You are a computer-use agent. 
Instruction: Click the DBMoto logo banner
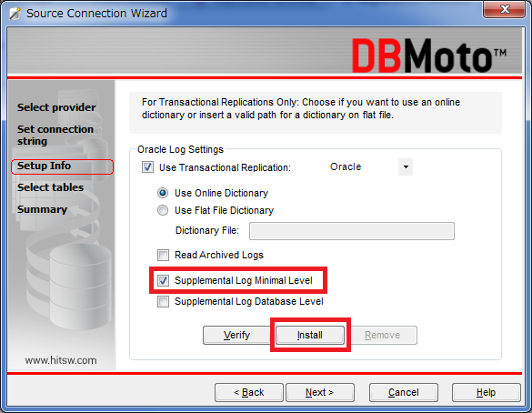(x=429, y=55)
